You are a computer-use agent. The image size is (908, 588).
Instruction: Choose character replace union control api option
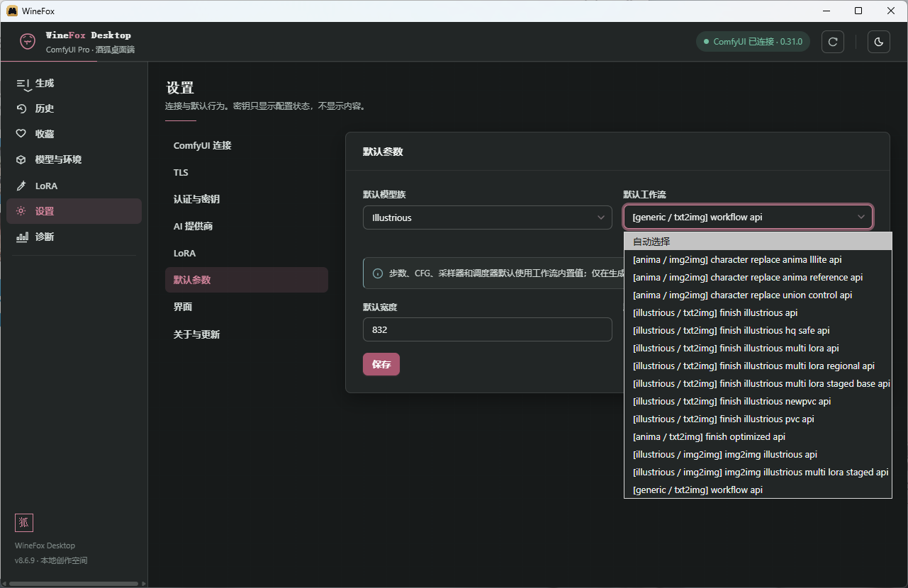758,295
